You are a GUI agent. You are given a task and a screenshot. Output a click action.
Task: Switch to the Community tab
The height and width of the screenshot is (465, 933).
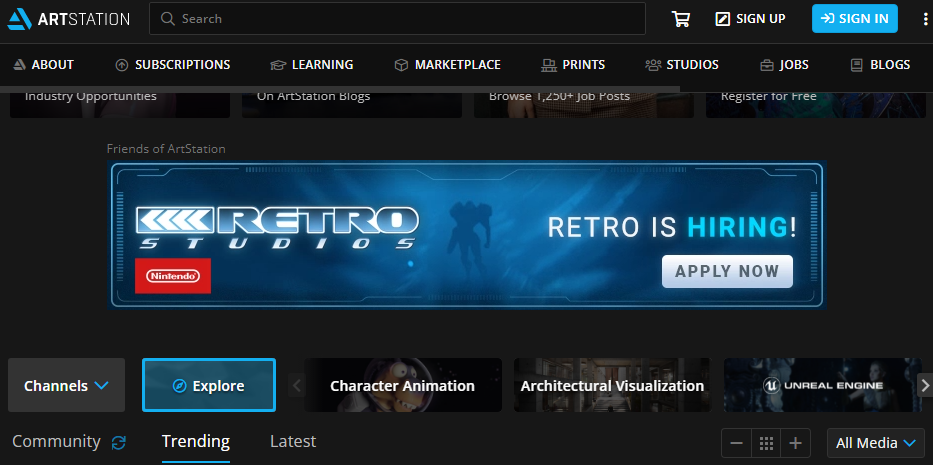57,442
